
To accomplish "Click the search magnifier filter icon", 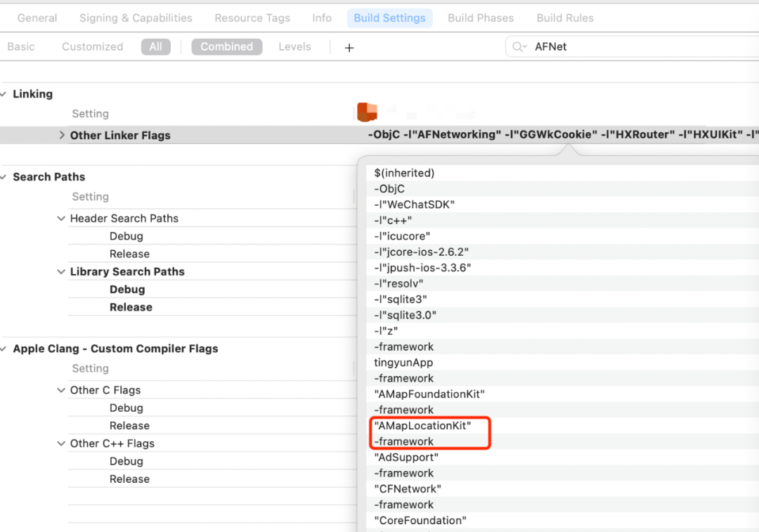I will 519,47.
